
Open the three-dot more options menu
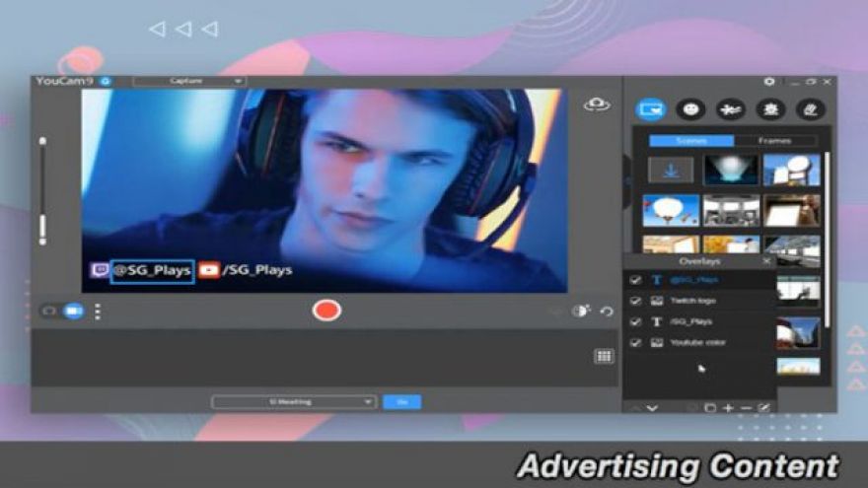(98, 312)
